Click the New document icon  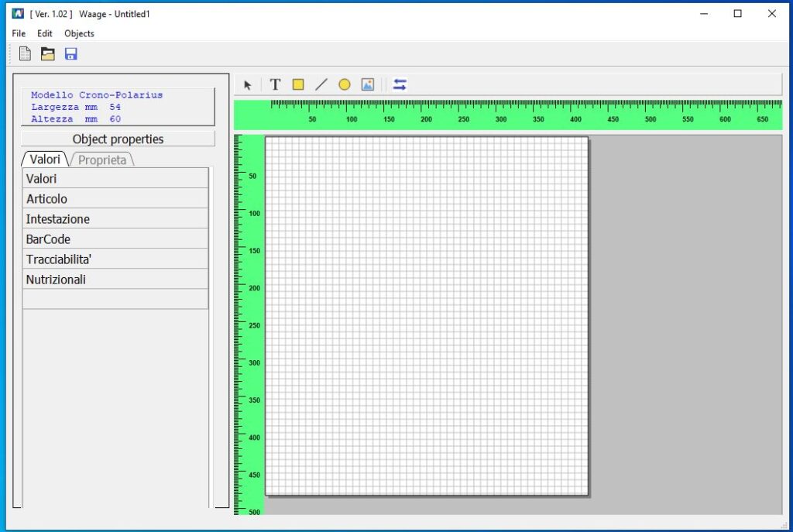point(25,54)
